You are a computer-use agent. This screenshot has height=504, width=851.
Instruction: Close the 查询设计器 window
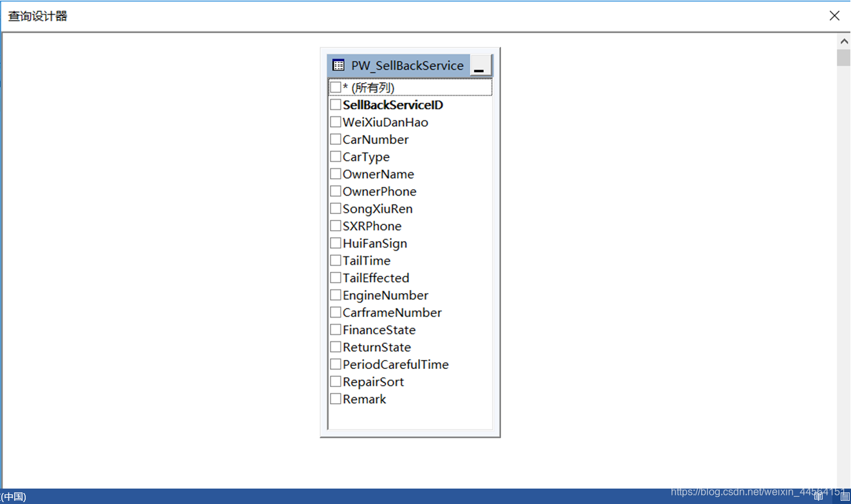click(834, 15)
